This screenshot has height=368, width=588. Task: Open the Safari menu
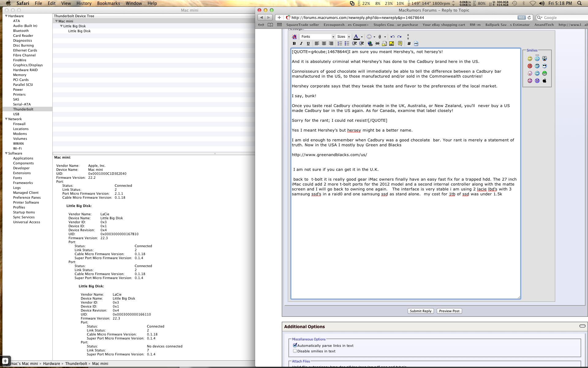point(23,3)
